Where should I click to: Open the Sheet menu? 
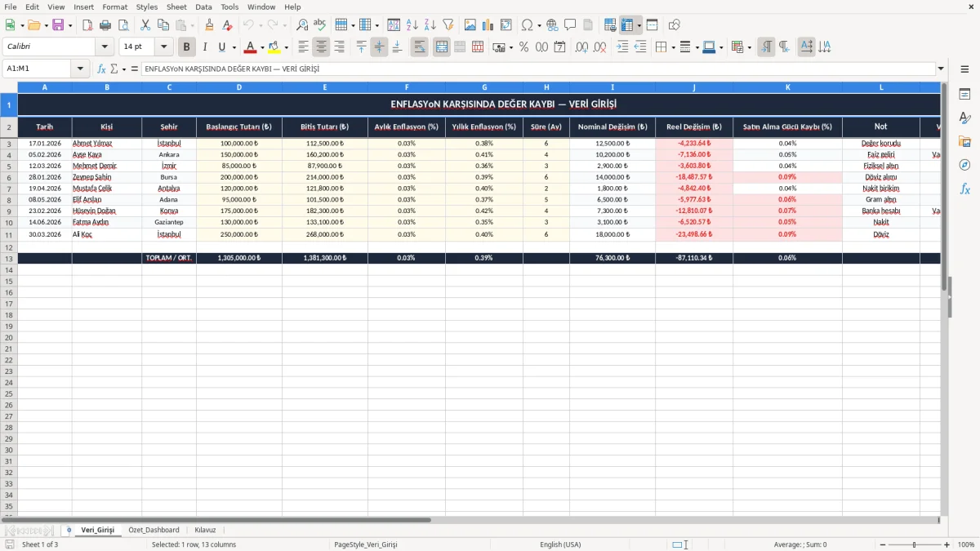click(176, 7)
